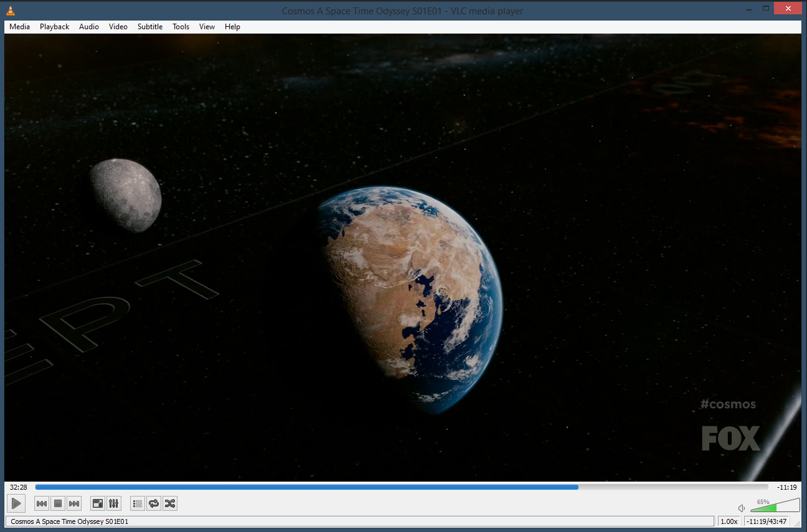Image resolution: width=807 pixels, height=532 pixels.
Task: Click the elapsed time 32:28 label
Action: click(x=19, y=487)
